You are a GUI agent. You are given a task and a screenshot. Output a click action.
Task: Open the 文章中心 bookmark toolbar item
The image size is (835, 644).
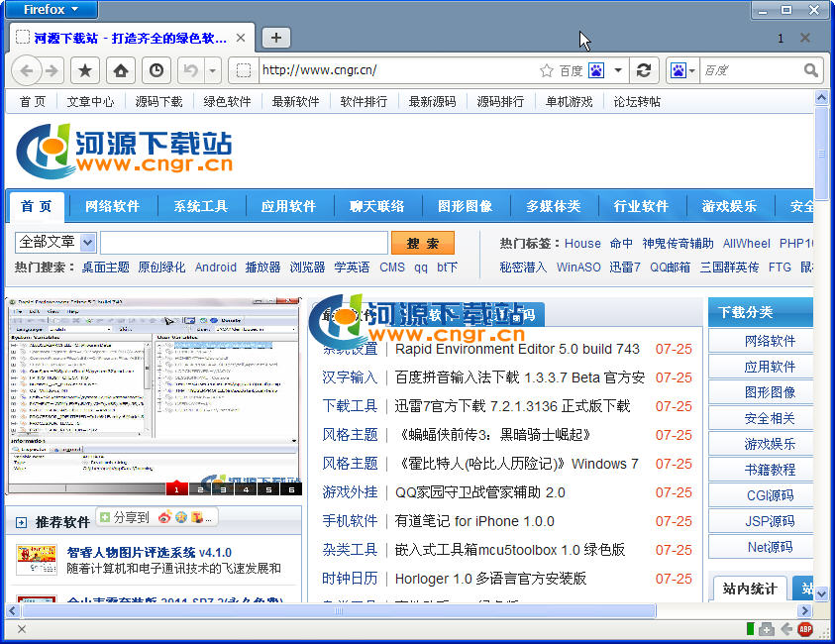click(90, 102)
